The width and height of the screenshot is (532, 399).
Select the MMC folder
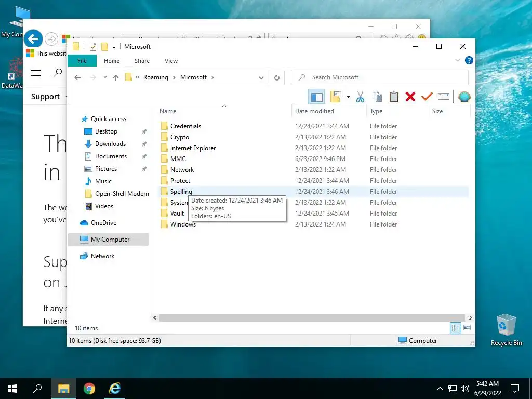[x=178, y=159]
